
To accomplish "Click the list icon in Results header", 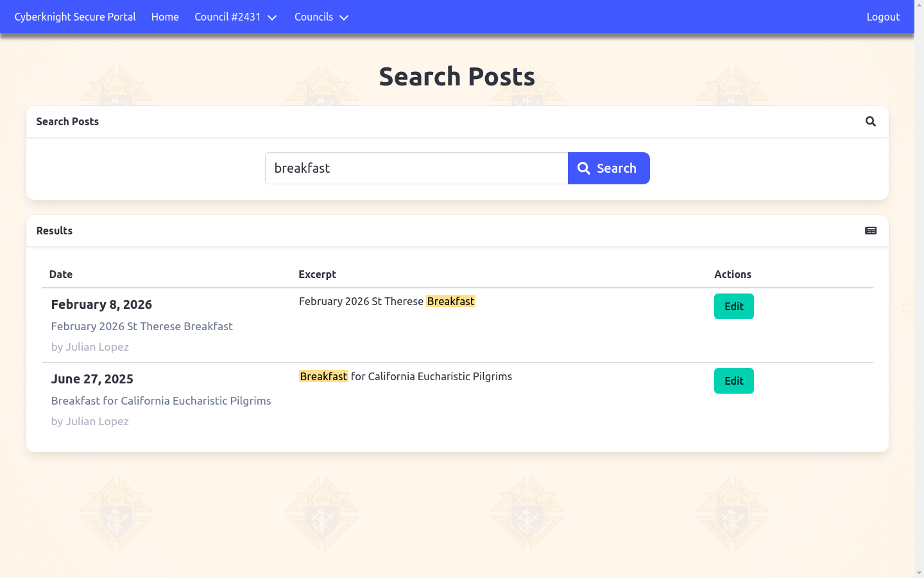I will (870, 231).
